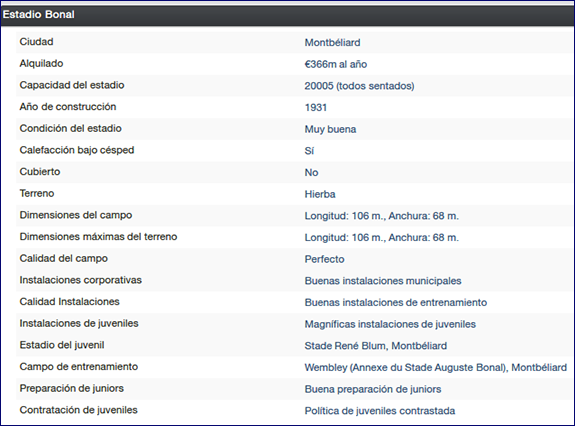Click Año de construcción label
The image size is (575, 426).
(x=68, y=107)
